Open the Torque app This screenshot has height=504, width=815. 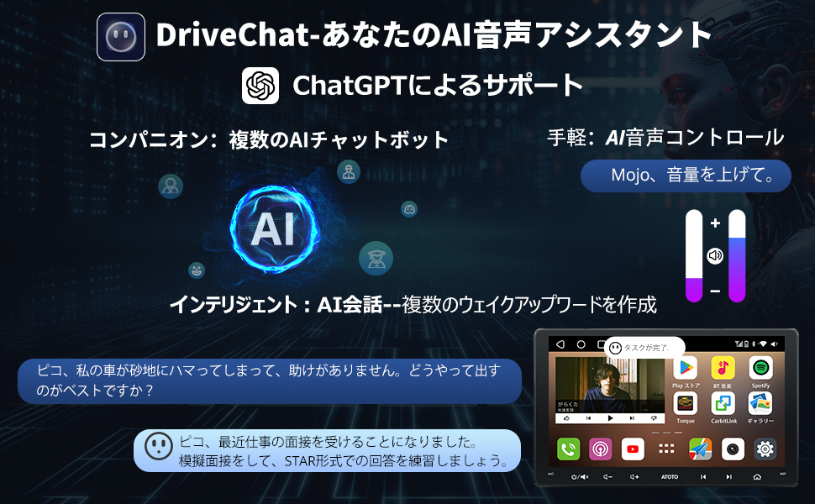pos(685,403)
